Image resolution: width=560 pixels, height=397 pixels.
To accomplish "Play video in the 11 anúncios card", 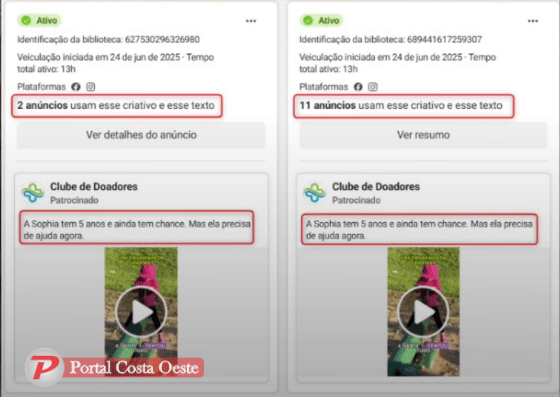I will (x=423, y=312).
